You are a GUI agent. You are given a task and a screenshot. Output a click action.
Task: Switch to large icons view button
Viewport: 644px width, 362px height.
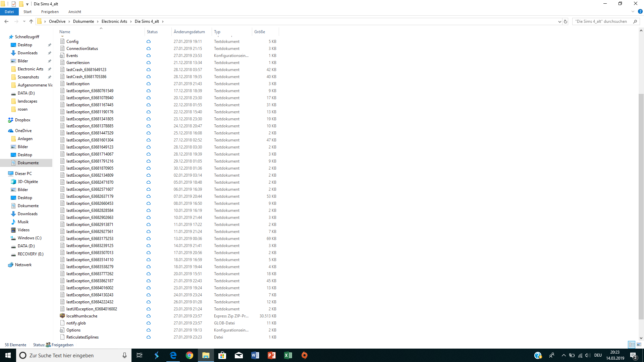coord(639,345)
